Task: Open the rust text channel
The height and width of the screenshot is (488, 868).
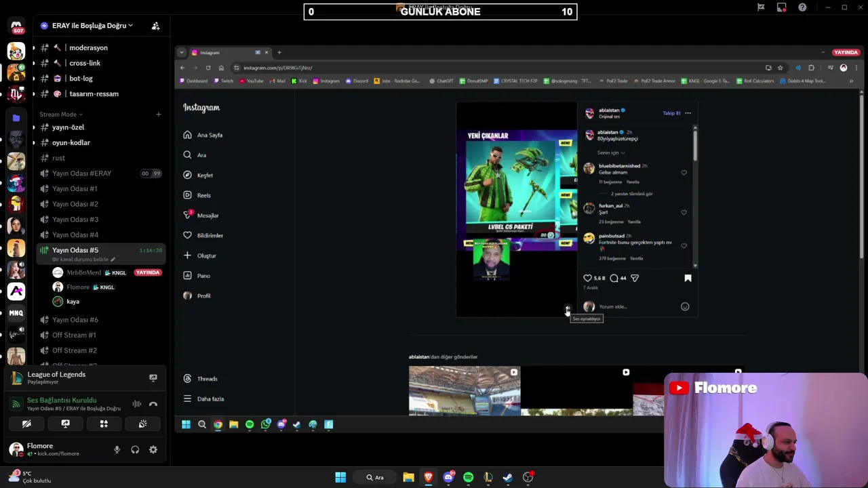Action: tap(58, 158)
